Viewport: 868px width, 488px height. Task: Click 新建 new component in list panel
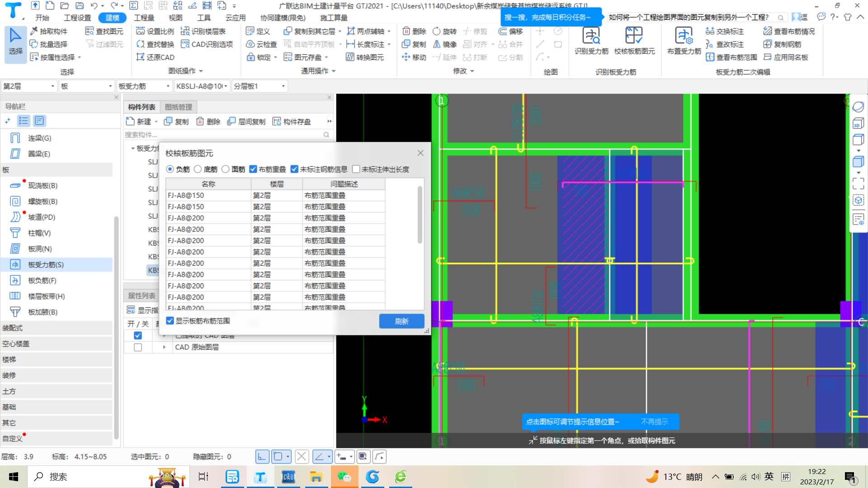[139, 122]
